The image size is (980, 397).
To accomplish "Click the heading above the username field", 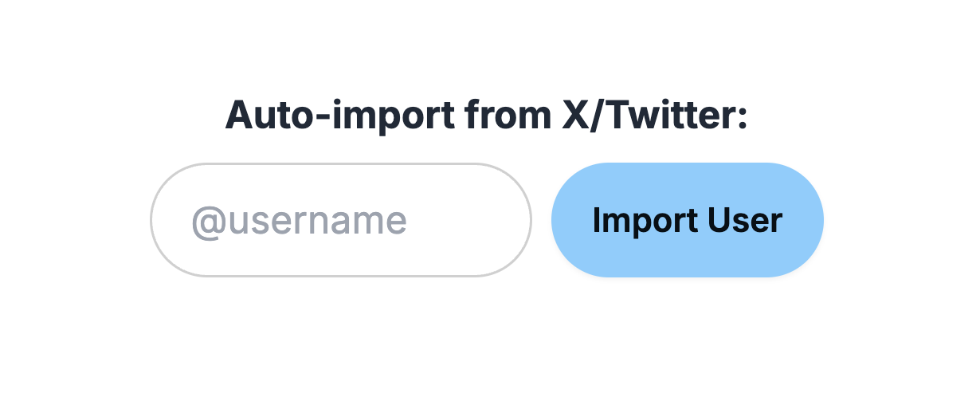I will [x=487, y=116].
